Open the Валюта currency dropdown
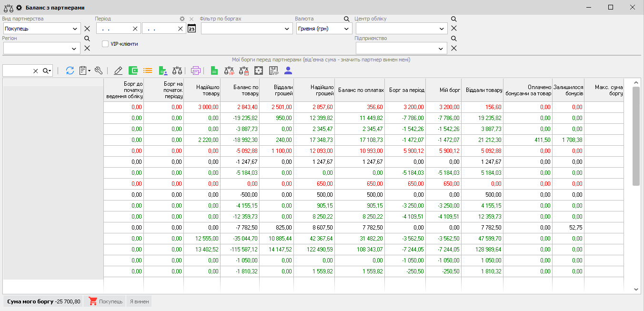This screenshot has height=311, width=644. tap(347, 29)
